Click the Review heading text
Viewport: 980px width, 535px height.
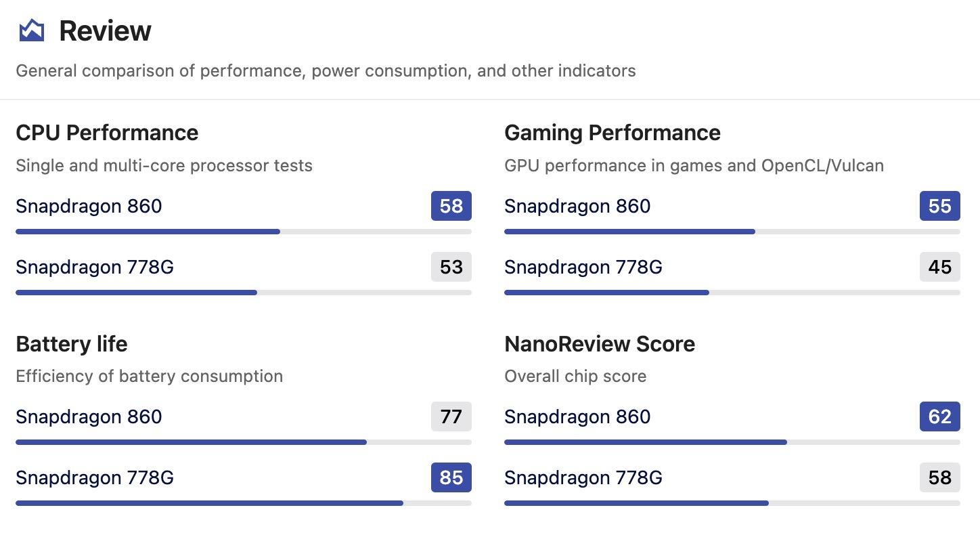(x=105, y=31)
